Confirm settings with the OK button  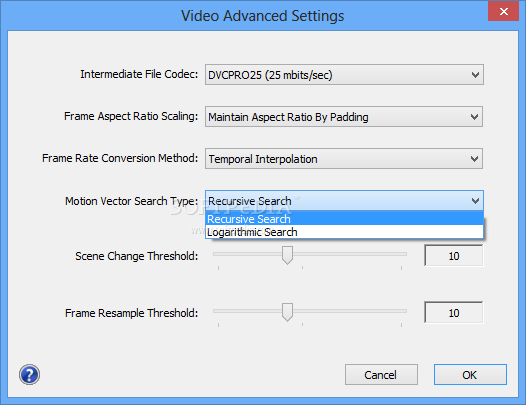coord(470,374)
